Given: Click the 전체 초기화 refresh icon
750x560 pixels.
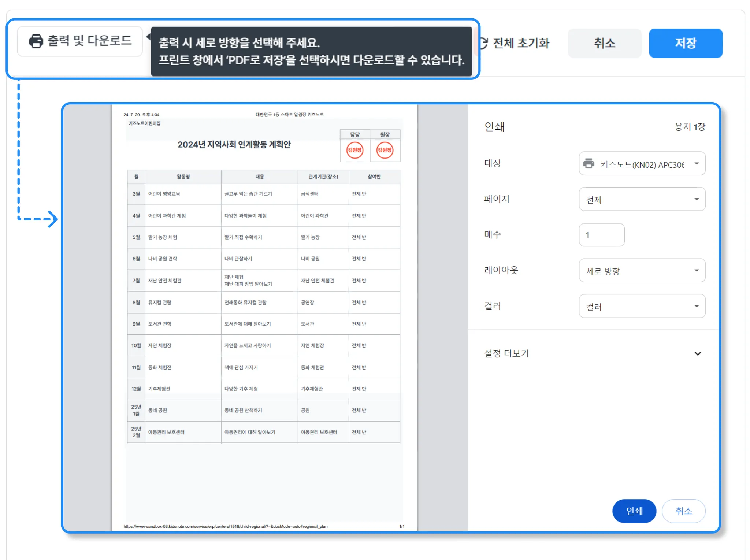Looking at the screenshot, I should [483, 43].
